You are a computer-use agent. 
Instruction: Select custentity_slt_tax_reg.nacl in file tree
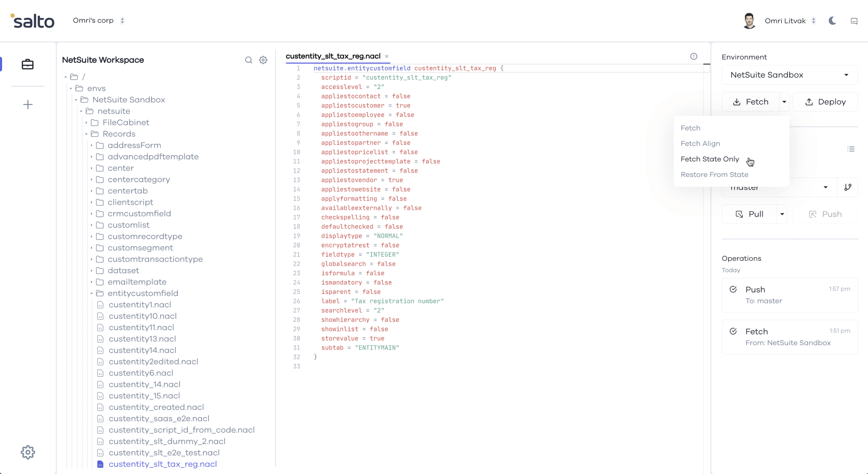162,464
